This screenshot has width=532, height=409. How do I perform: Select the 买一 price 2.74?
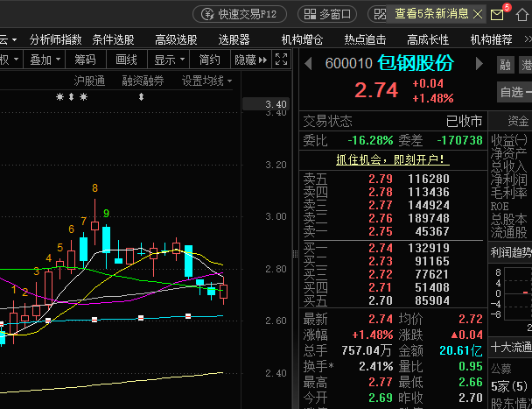point(381,248)
